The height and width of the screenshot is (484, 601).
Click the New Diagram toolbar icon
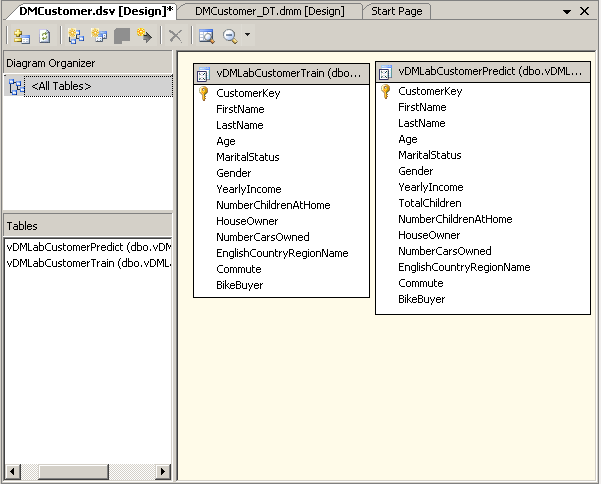tap(76, 36)
